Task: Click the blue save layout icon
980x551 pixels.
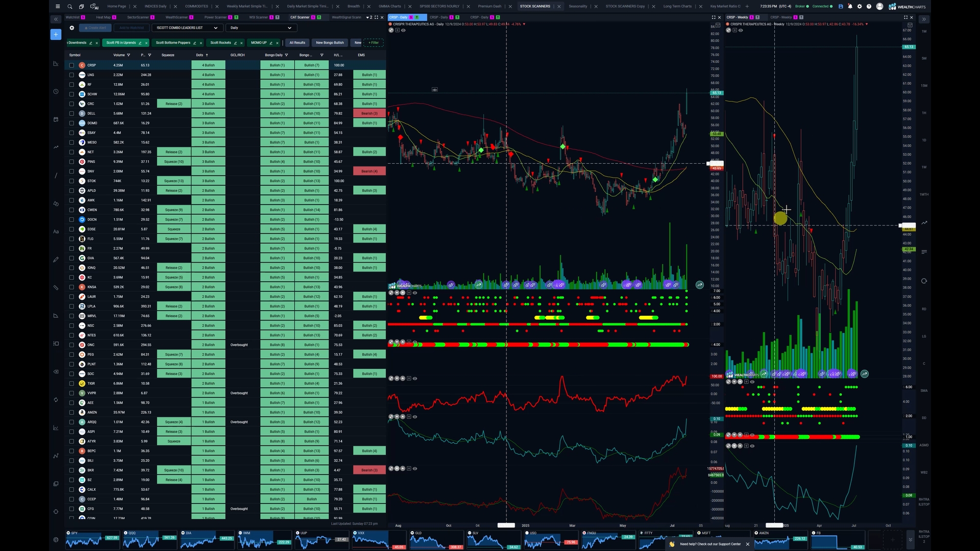Action: [841, 7]
